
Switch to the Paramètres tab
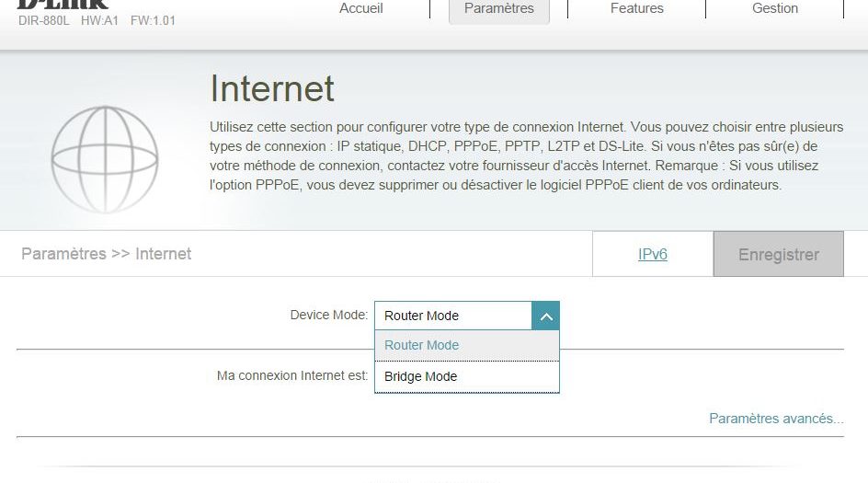click(x=498, y=9)
